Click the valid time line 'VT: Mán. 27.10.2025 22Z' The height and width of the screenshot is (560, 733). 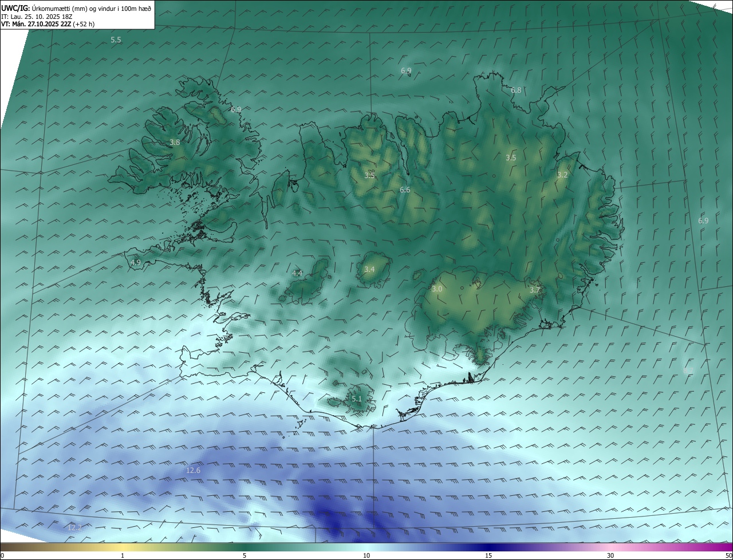pyautogui.click(x=36, y=24)
